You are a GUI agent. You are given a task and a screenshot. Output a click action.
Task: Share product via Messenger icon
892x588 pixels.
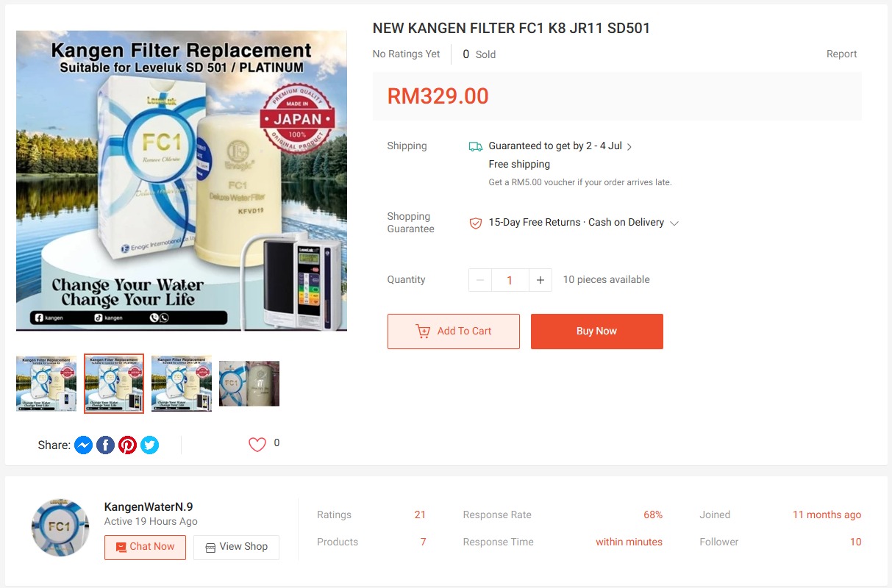click(84, 445)
